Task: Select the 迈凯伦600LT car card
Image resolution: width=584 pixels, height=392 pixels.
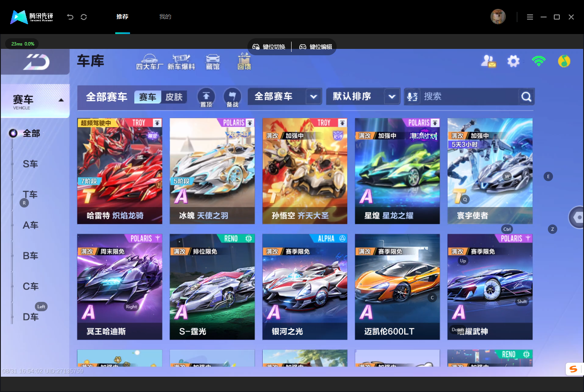Action: [397, 287]
